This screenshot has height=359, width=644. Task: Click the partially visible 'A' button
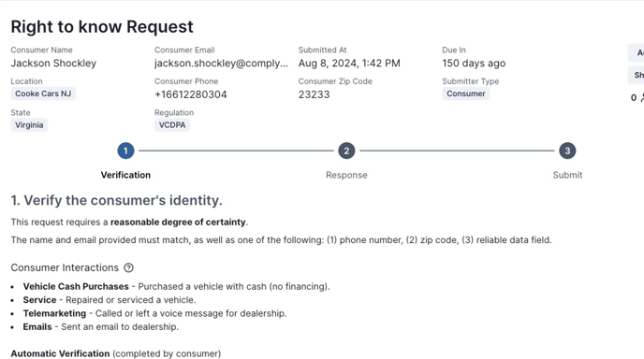[x=637, y=52]
